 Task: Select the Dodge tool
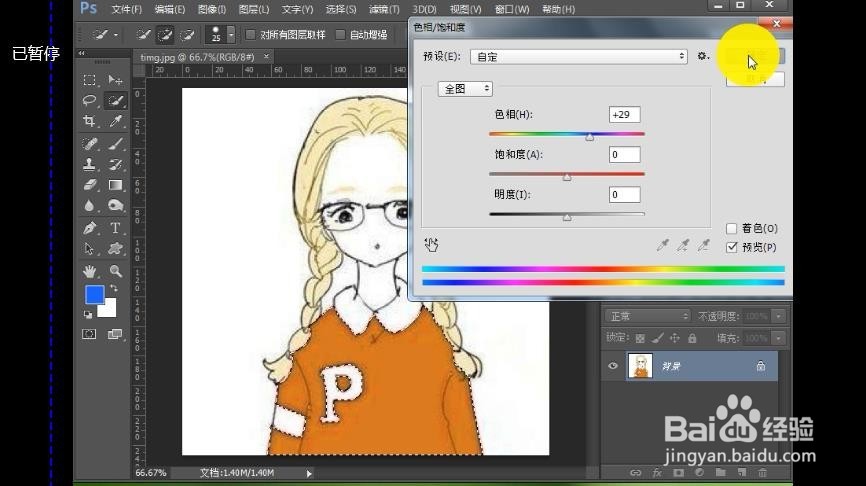pos(115,205)
